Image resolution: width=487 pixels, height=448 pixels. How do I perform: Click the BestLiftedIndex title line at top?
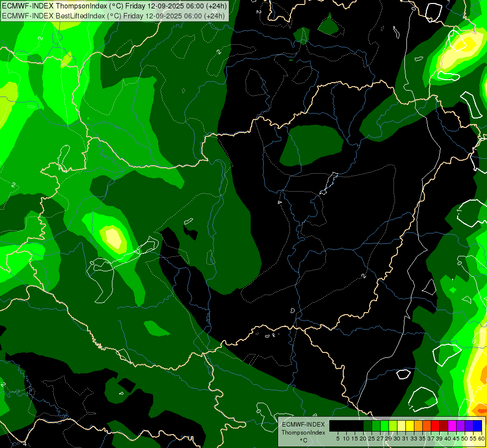click(x=113, y=16)
